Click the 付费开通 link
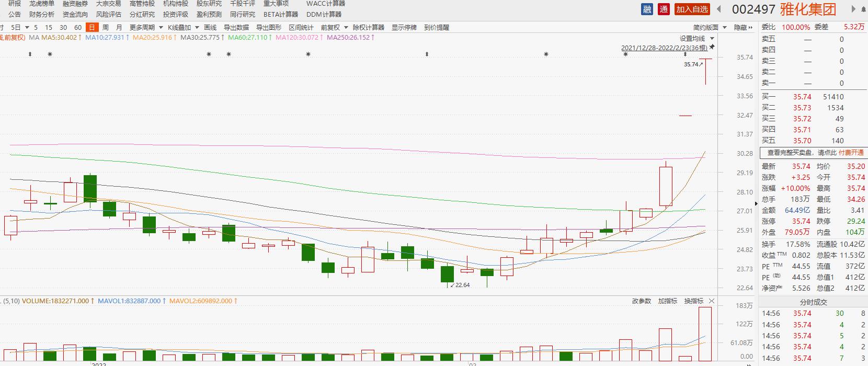This screenshot has width=868, height=366. (x=851, y=153)
